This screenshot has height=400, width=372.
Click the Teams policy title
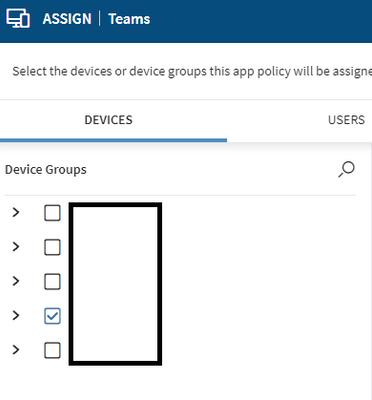pyautogui.click(x=129, y=19)
